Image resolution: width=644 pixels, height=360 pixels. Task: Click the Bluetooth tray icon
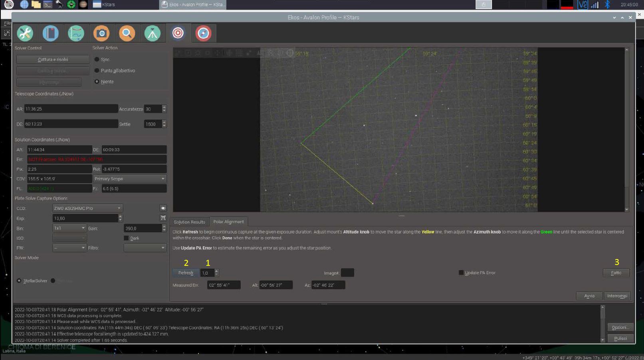click(607, 4)
